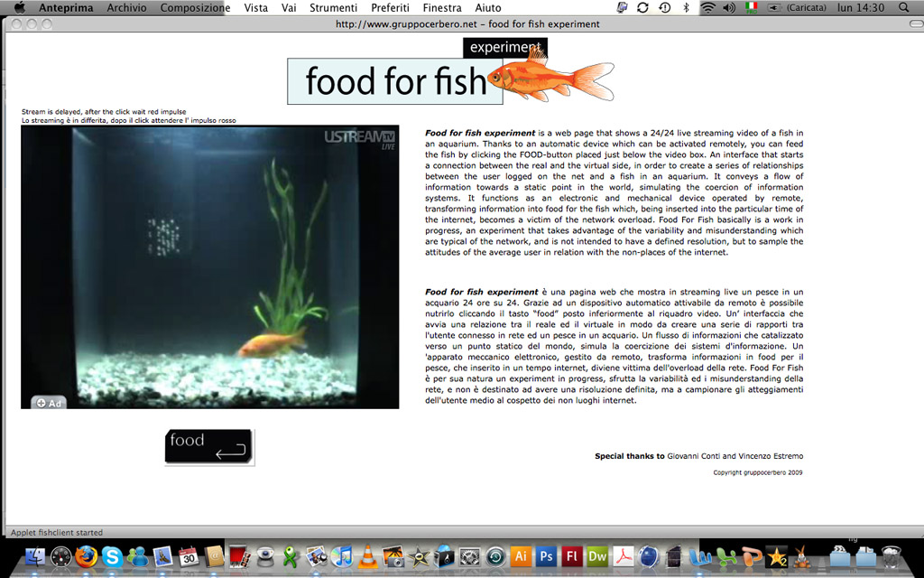Toggle Bluetooth from the menu bar
This screenshot has height=578, width=924.
686,7
